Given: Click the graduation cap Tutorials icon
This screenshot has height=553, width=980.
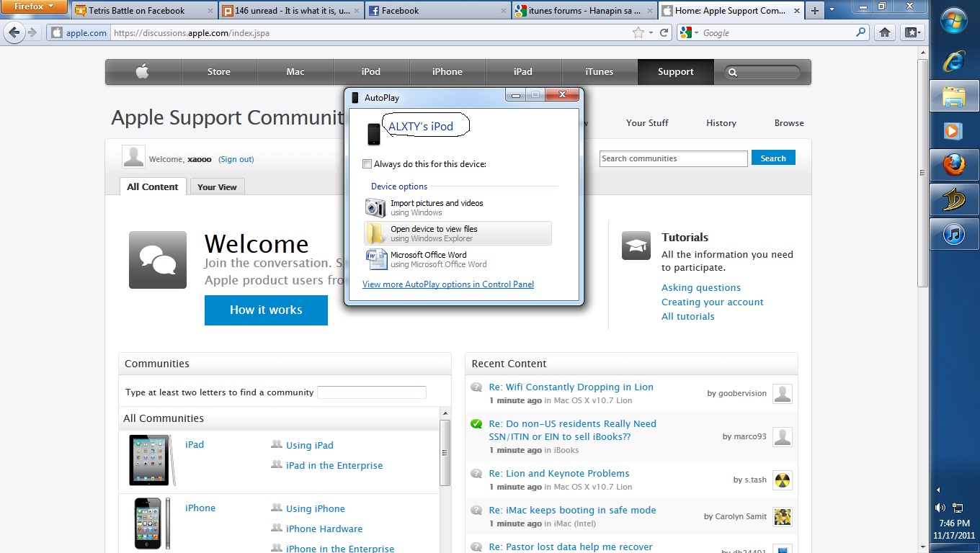Looking at the screenshot, I should click(636, 246).
